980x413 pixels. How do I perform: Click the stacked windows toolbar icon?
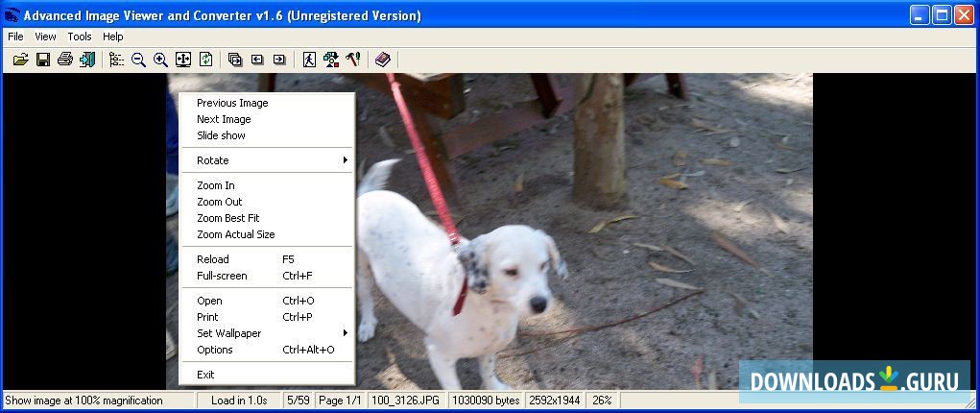point(235,60)
